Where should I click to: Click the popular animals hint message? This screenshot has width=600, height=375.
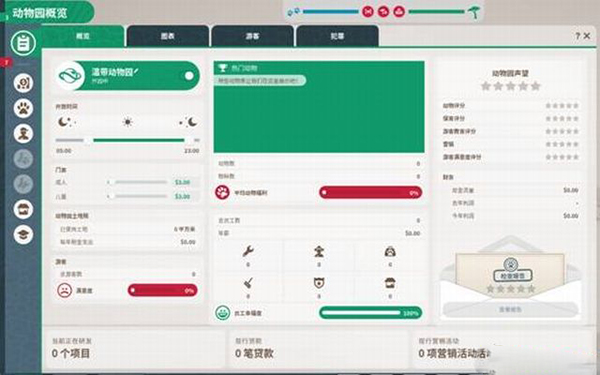click(260, 81)
